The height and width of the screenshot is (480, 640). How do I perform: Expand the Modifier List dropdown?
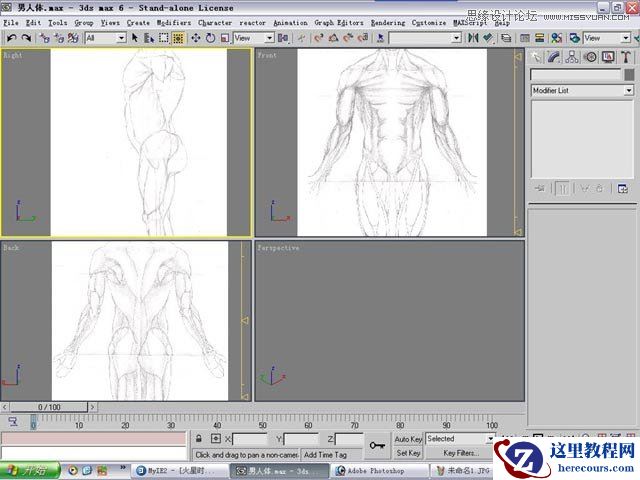[x=628, y=91]
